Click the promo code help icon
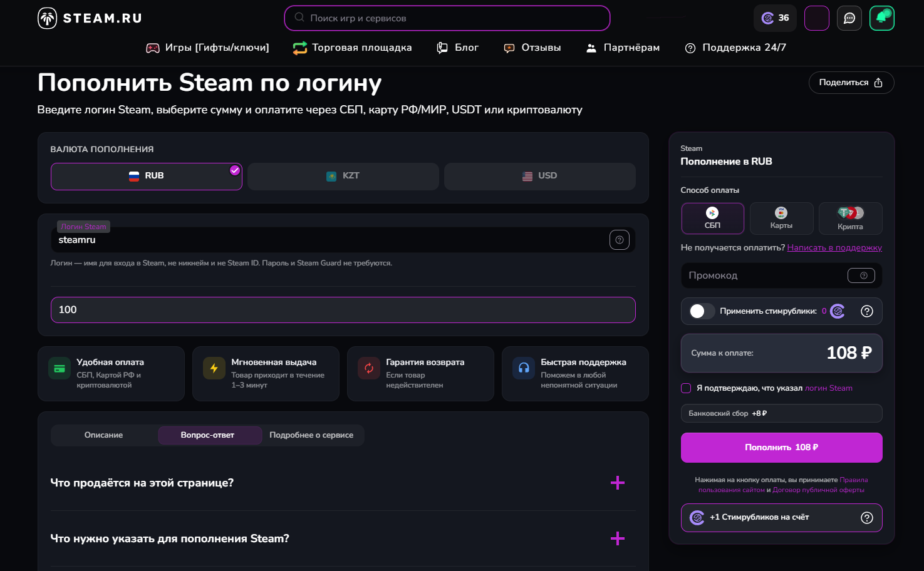 [x=861, y=275]
